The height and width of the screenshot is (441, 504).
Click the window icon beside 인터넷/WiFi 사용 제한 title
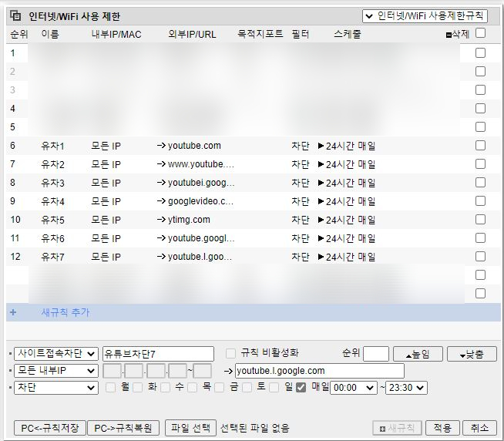point(15,15)
